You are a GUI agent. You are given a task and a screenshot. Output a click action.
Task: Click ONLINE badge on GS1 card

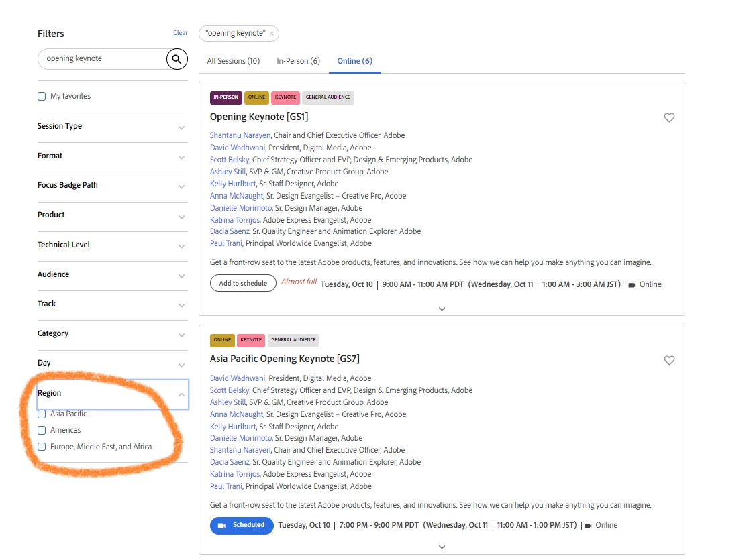pyautogui.click(x=257, y=97)
